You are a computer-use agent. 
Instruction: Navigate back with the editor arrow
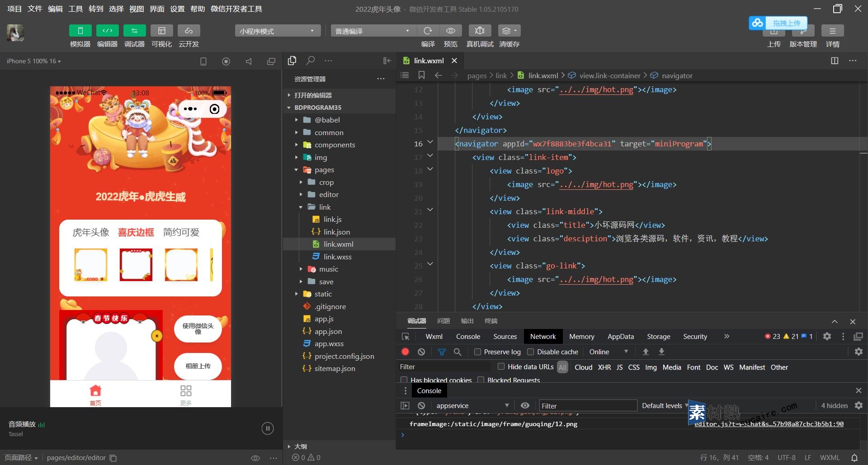(x=438, y=75)
